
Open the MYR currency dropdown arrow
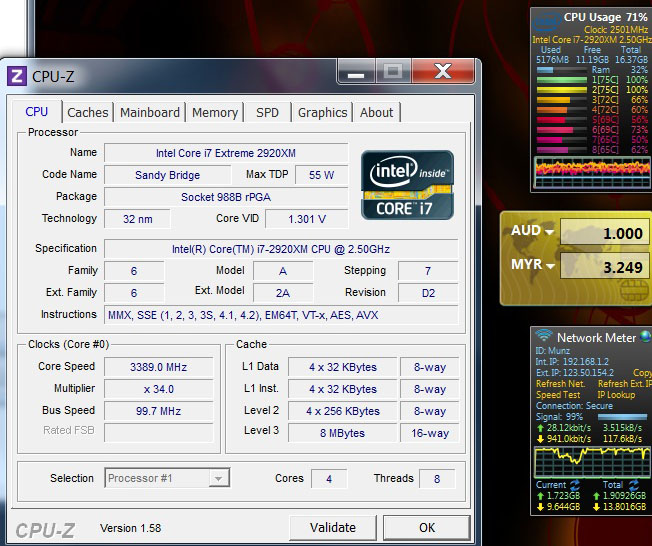(x=550, y=266)
